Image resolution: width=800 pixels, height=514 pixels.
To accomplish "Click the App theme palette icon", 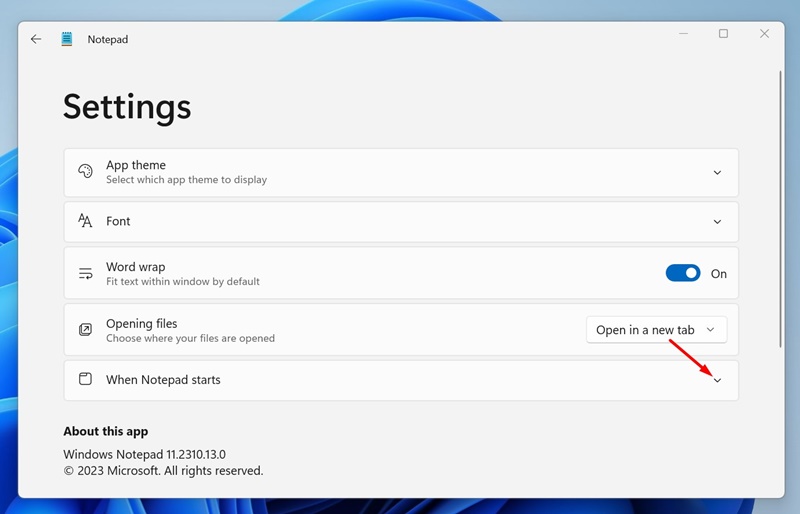I will point(85,171).
